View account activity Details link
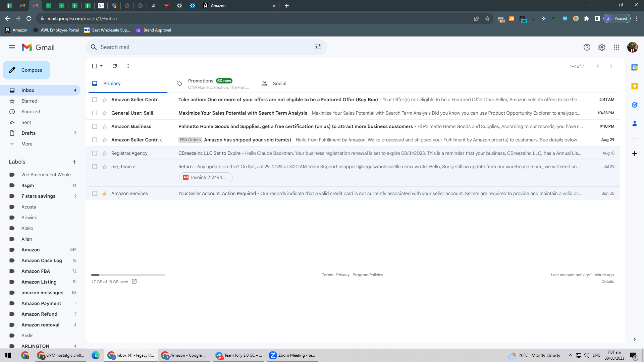Image resolution: width=644 pixels, height=362 pixels. (607, 282)
